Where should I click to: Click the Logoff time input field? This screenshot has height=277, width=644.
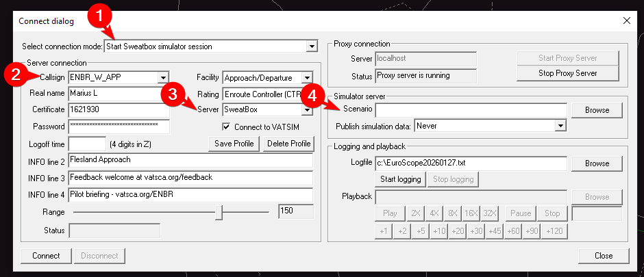(87, 144)
